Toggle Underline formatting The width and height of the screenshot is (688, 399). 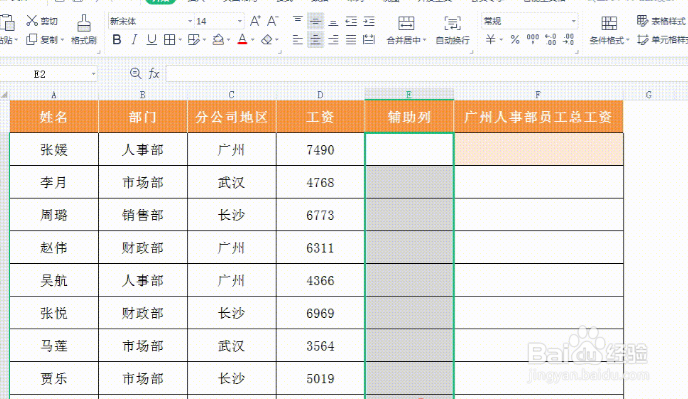152,40
